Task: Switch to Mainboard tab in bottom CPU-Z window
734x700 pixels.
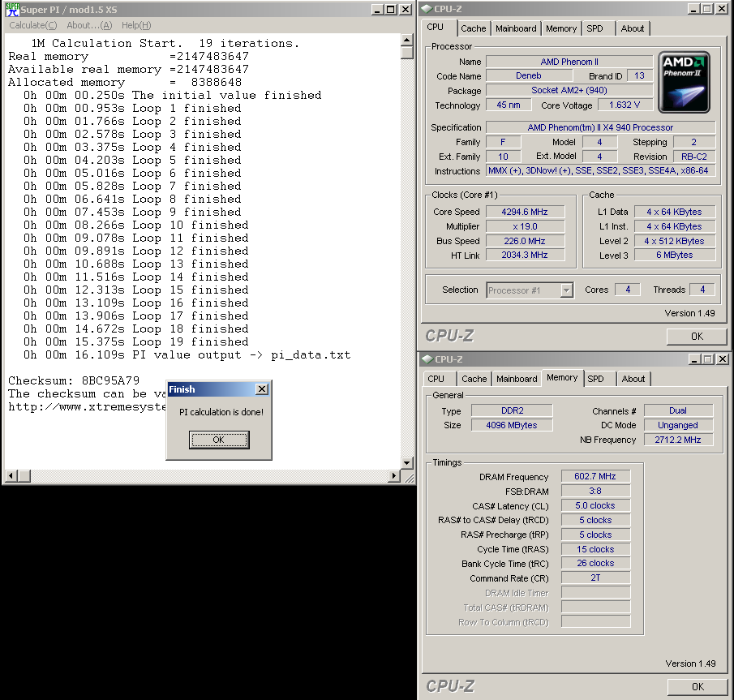Action: [x=517, y=379]
